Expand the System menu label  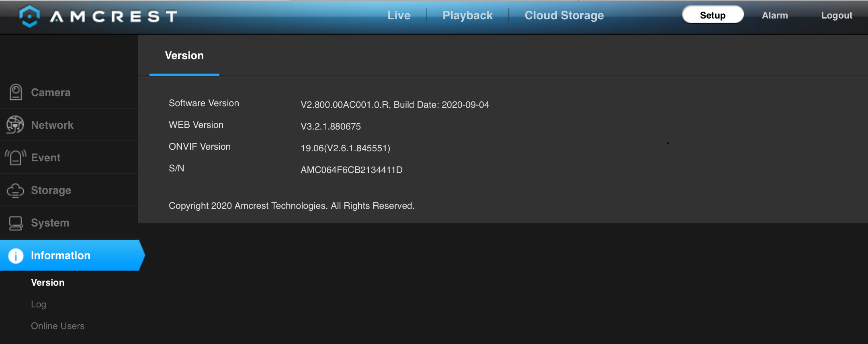50,223
